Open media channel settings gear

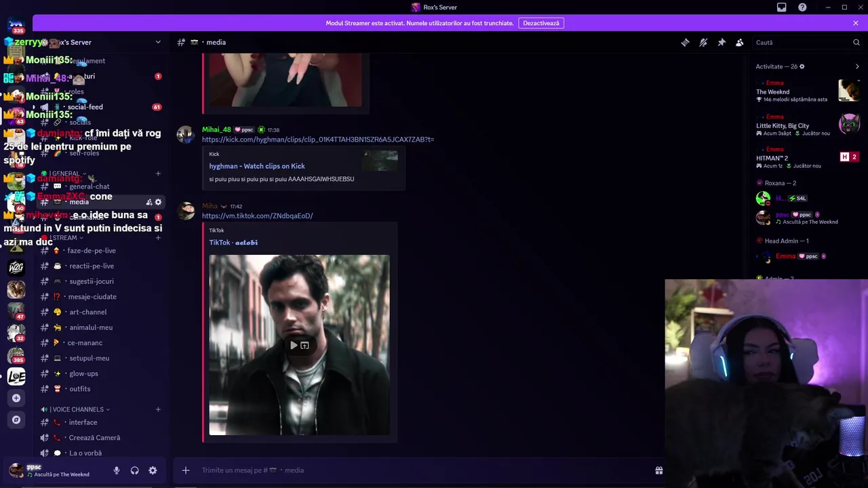(159, 202)
